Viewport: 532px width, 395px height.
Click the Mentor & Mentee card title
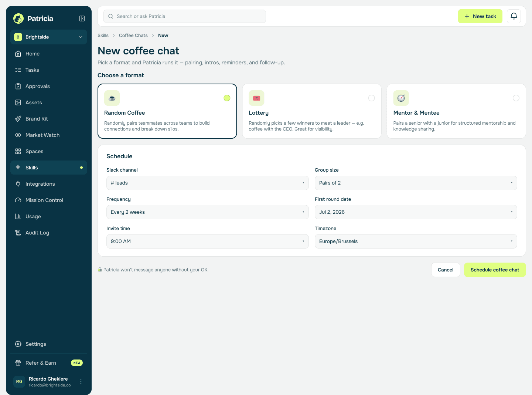(416, 113)
